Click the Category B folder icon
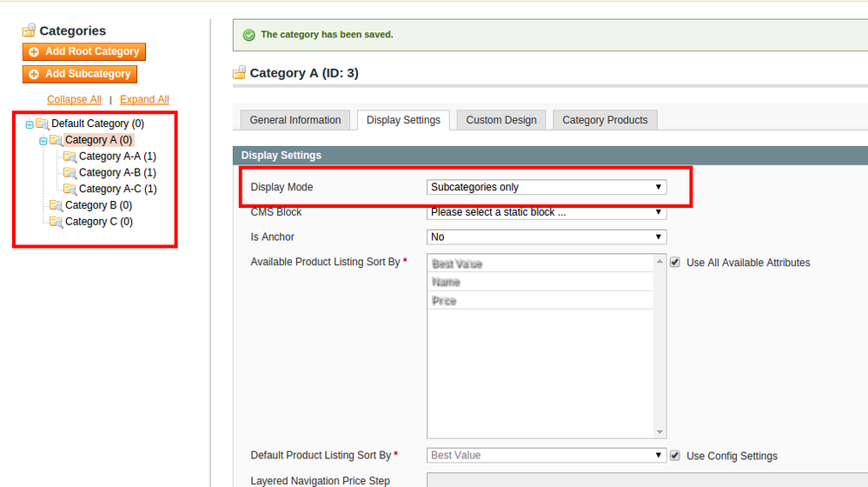This screenshot has height=487, width=868. click(56, 205)
